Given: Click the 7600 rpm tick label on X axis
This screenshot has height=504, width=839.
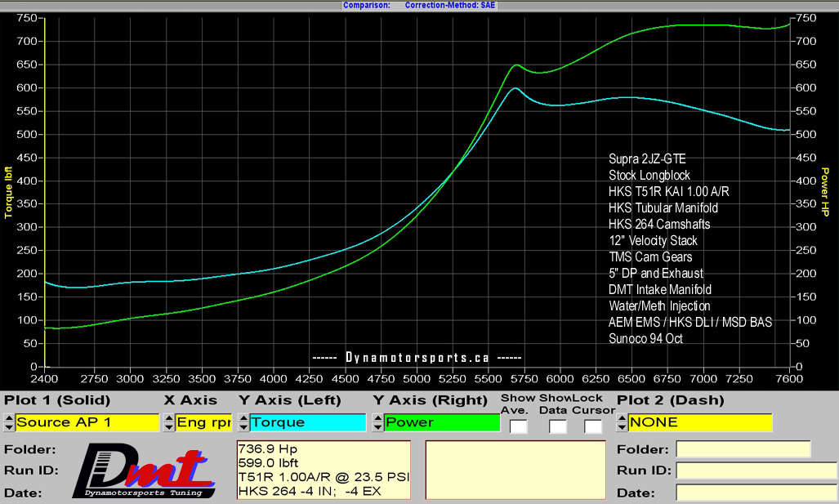Looking at the screenshot, I should [789, 379].
